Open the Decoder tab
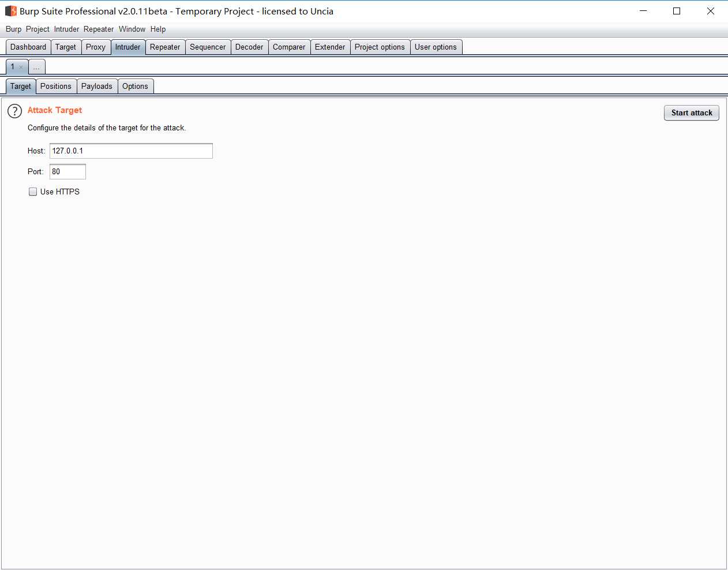The height and width of the screenshot is (570, 728). [249, 47]
